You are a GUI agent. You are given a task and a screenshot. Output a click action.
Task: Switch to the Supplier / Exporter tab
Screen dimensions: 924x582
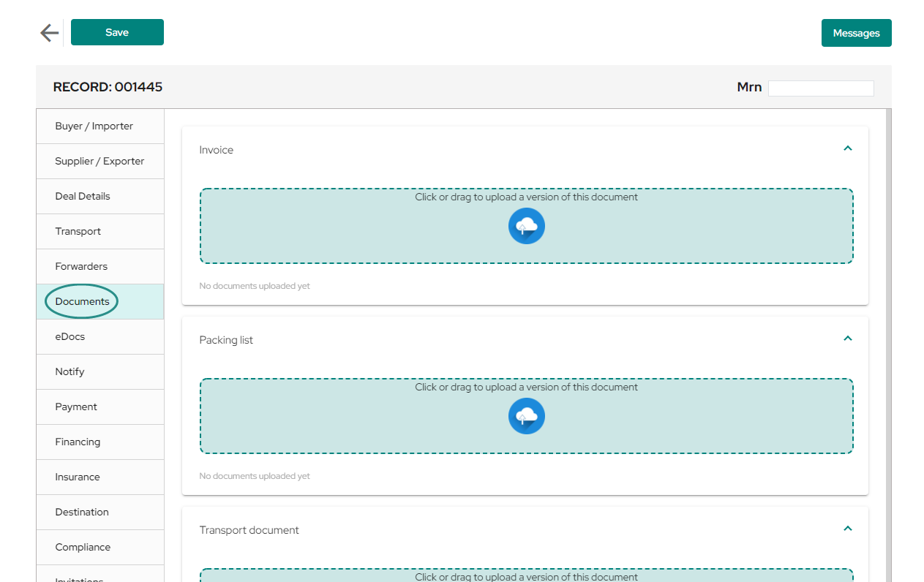click(100, 162)
